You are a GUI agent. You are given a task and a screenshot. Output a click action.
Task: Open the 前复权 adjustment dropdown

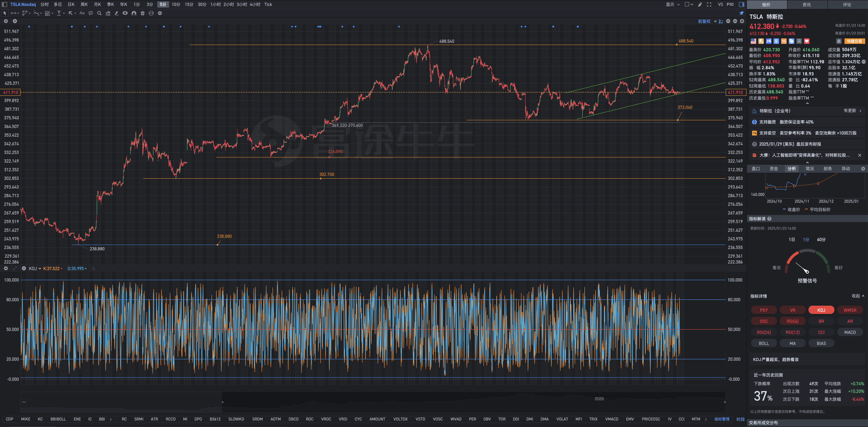(707, 21)
